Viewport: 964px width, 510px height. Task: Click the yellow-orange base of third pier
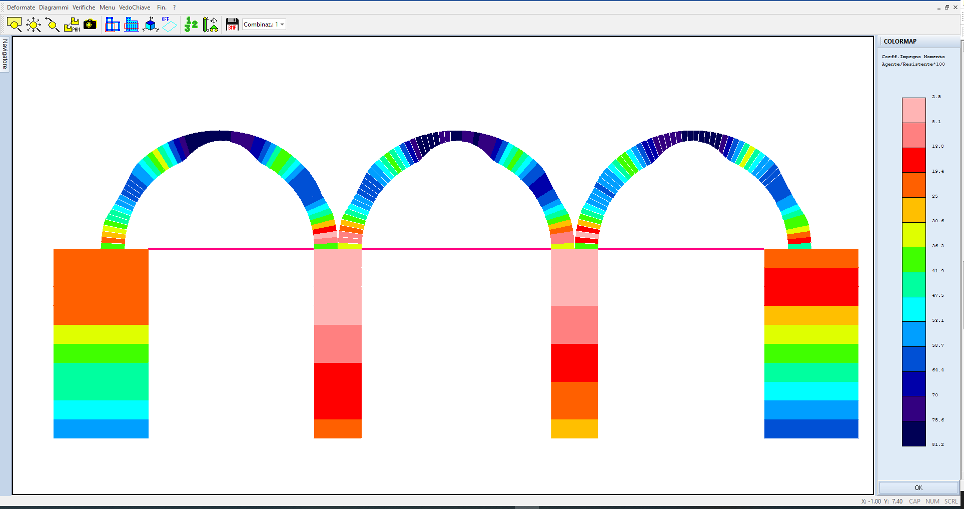click(x=574, y=429)
